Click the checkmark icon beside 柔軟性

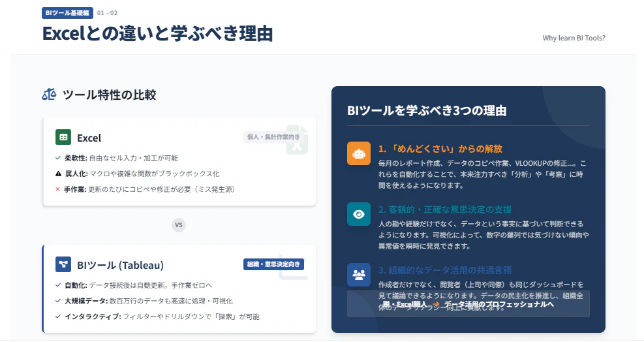pyautogui.click(x=58, y=158)
